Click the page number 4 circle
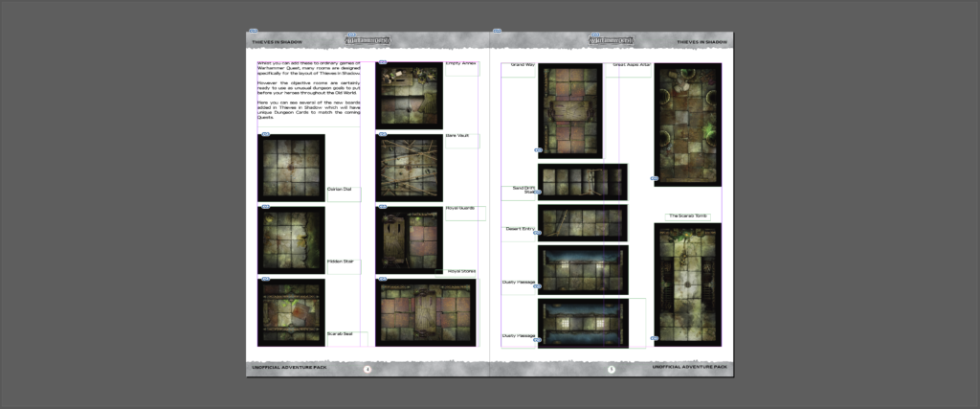The height and width of the screenshot is (409, 980). click(x=367, y=369)
